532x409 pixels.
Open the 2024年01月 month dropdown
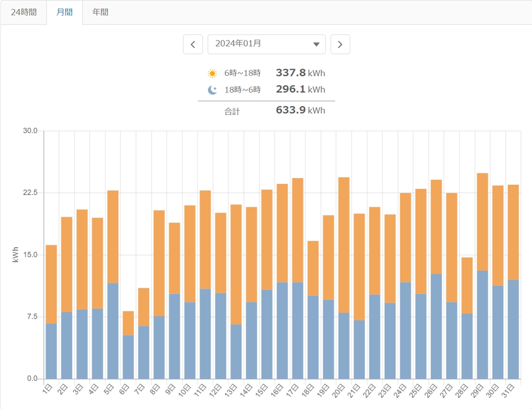[x=266, y=44]
